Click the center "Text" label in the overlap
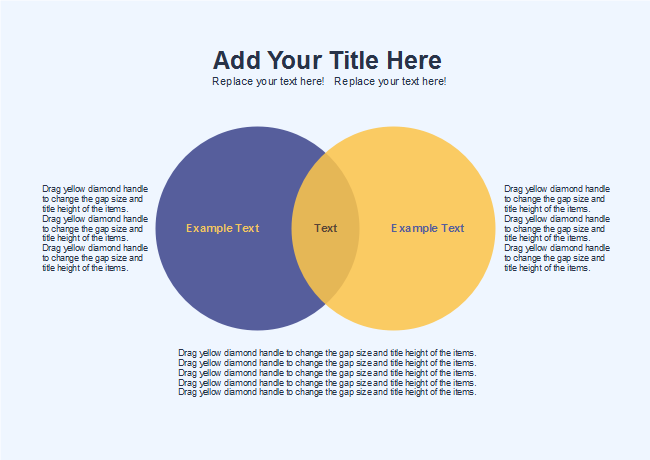Viewport: 650px width, 460px height. point(325,228)
